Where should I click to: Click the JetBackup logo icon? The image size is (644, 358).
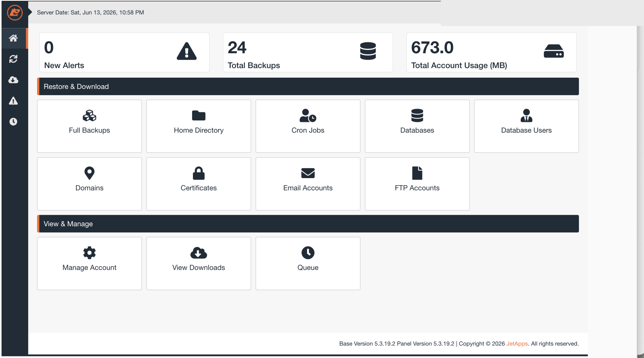(15, 13)
